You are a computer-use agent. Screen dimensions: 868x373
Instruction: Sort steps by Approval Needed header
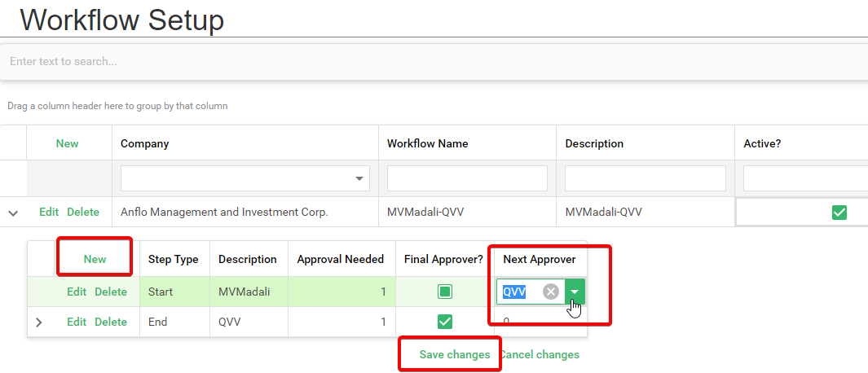[x=340, y=259]
